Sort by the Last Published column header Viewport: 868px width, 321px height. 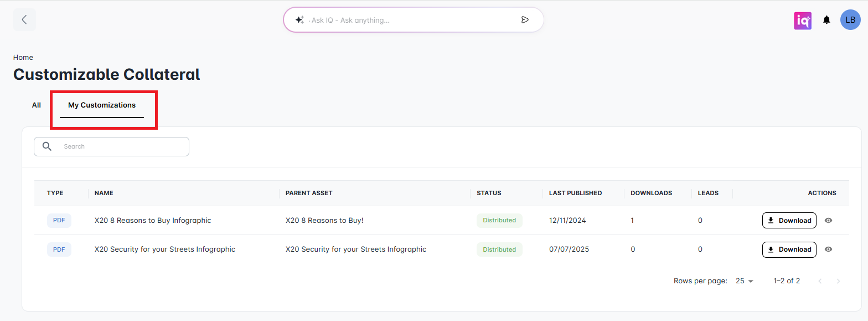point(575,193)
